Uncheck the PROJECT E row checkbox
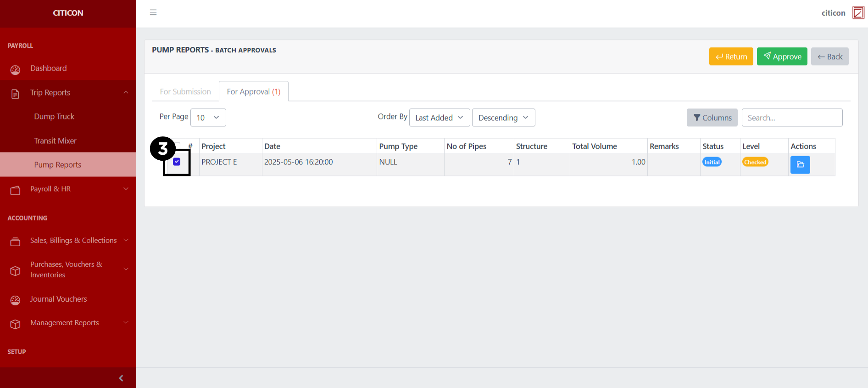Screen dimensions: 868x388 click(x=177, y=162)
